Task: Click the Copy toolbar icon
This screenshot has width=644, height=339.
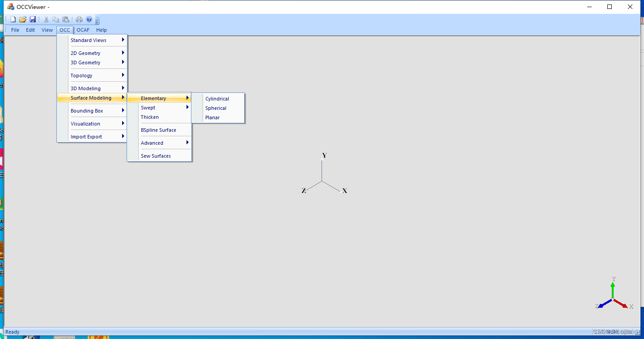Action: (x=56, y=19)
